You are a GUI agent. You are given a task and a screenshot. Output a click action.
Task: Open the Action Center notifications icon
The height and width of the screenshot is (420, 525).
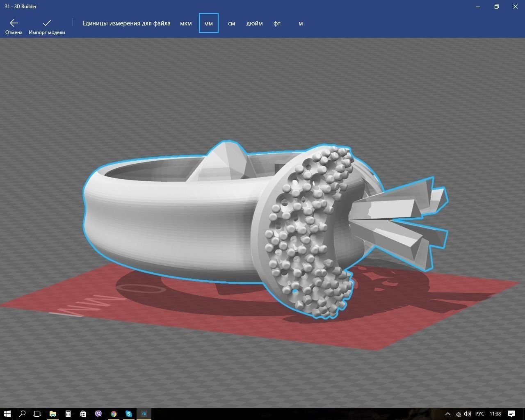click(511, 414)
